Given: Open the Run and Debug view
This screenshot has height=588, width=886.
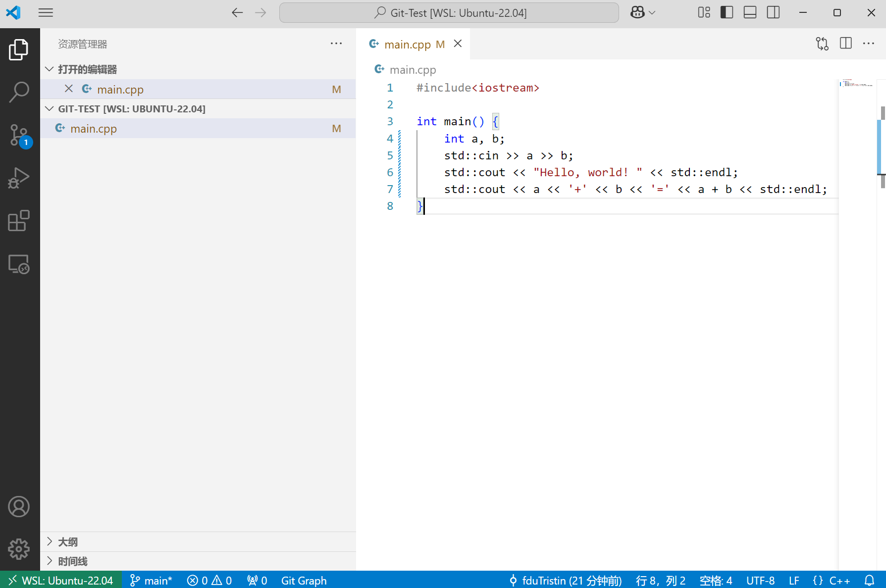Looking at the screenshot, I should [x=19, y=178].
